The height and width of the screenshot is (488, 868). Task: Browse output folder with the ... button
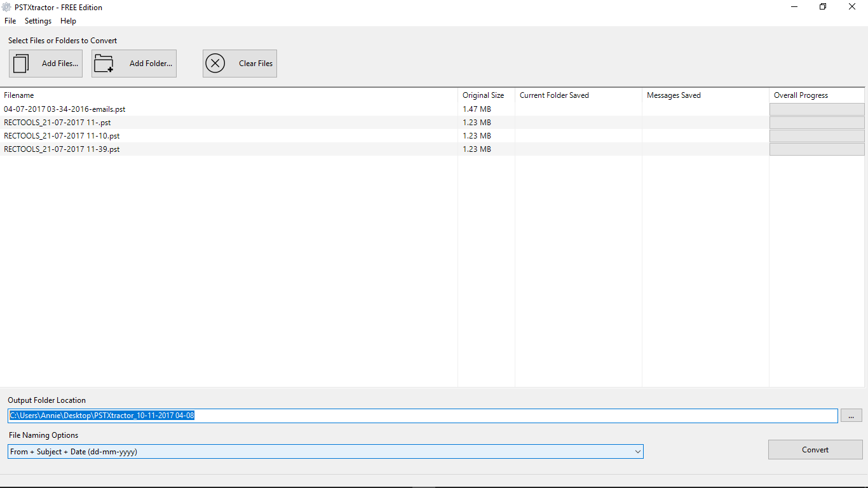(x=851, y=416)
